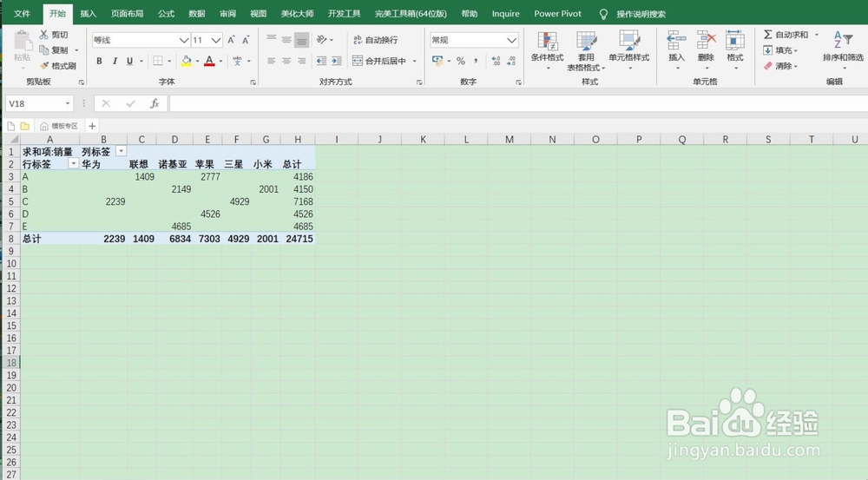
Task: Toggle Bold formatting
Action: [x=99, y=61]
